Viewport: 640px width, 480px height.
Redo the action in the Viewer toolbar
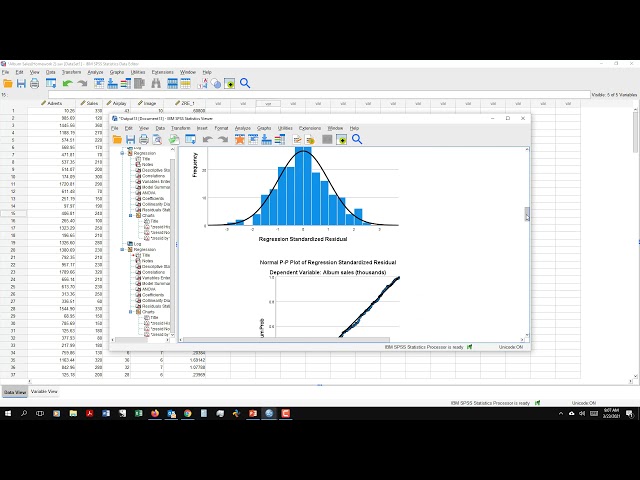(x=223, y=140)
